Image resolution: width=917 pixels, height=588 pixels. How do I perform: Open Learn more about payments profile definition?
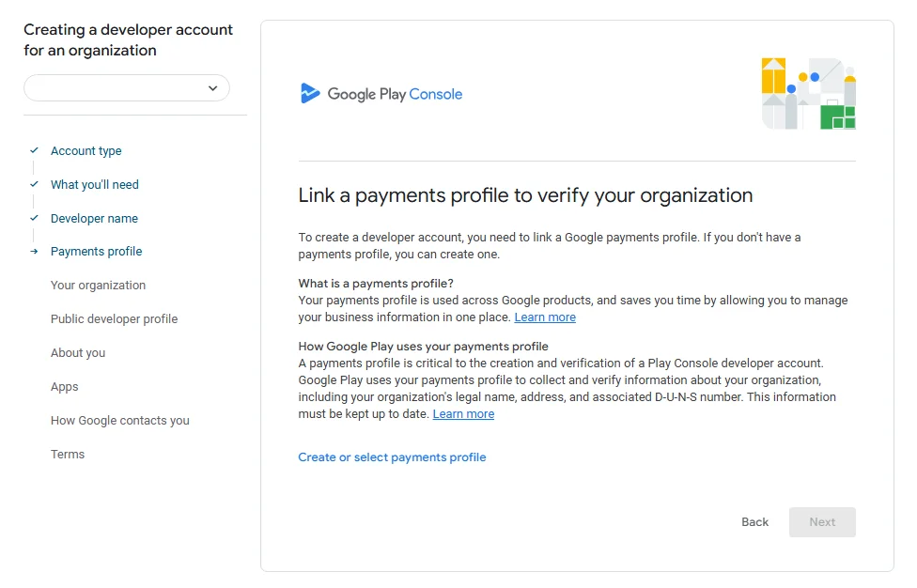click(x=545, y=317)
